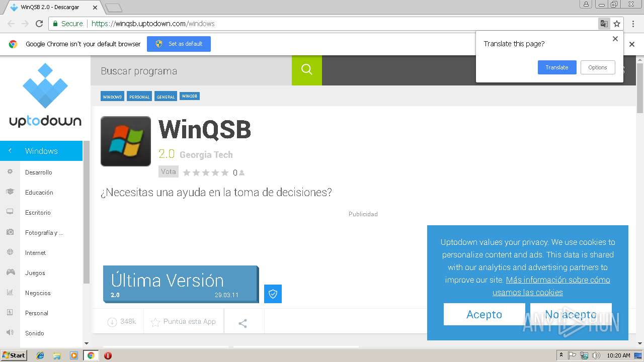Click the Internet globe icon
Viewport: 644px width, 362px height.
pyautogui.click(x=10, y=252)
